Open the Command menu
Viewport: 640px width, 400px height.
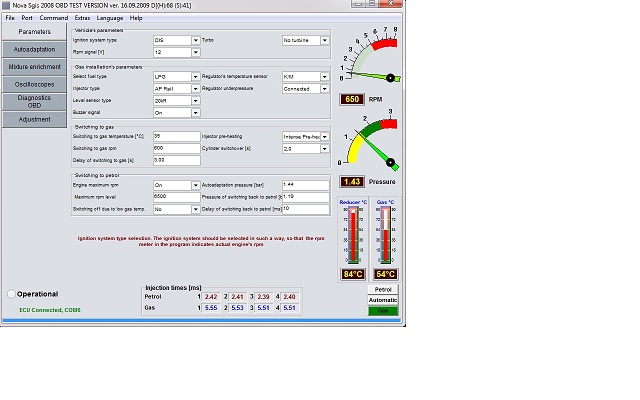pyautogui.click(x=54, y=18)
